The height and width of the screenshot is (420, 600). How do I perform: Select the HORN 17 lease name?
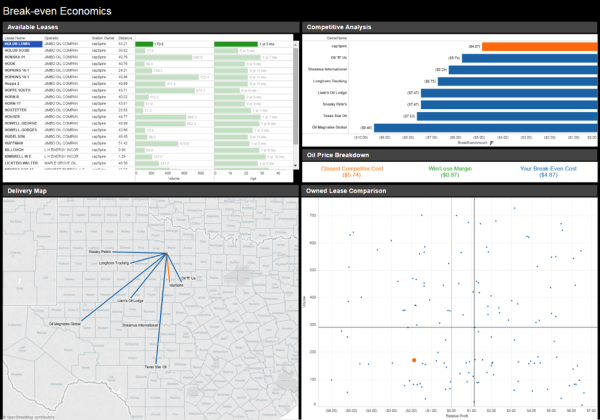(x=13, y=104)
